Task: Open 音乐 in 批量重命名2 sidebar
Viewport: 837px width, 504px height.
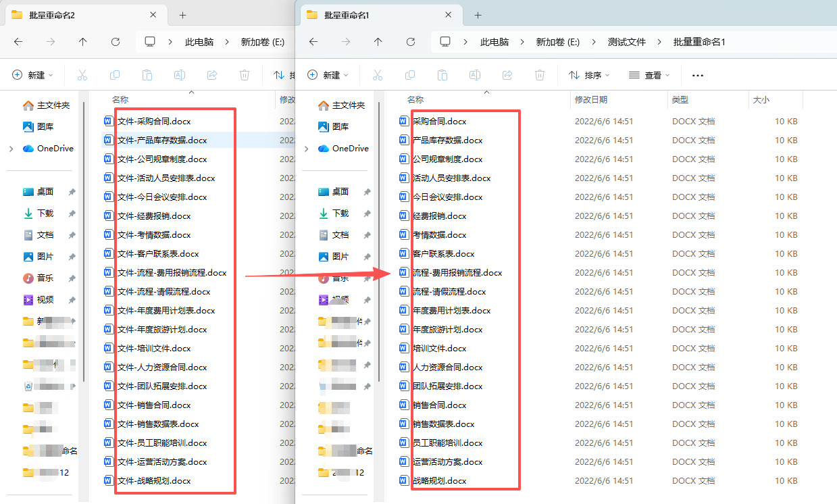Action: [39, 278]
